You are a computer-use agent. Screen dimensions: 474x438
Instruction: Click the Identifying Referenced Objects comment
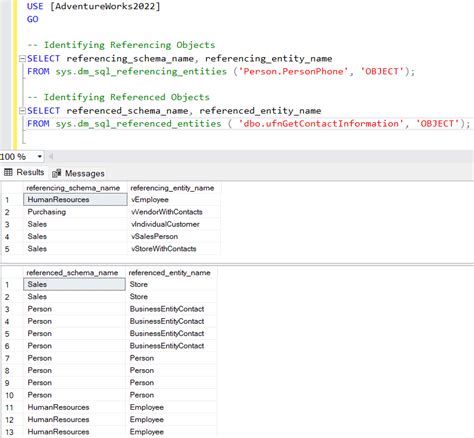point(118,97)
